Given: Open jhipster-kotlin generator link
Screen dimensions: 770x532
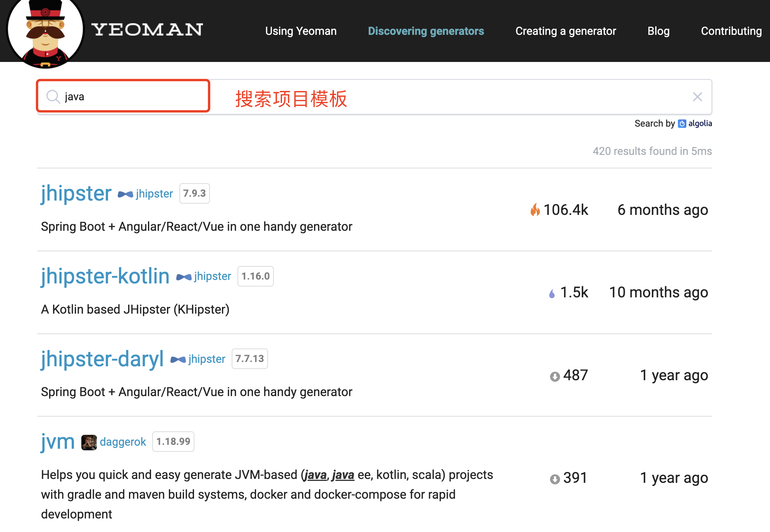Looking at the screenshot, I should [x=105, y=276].
